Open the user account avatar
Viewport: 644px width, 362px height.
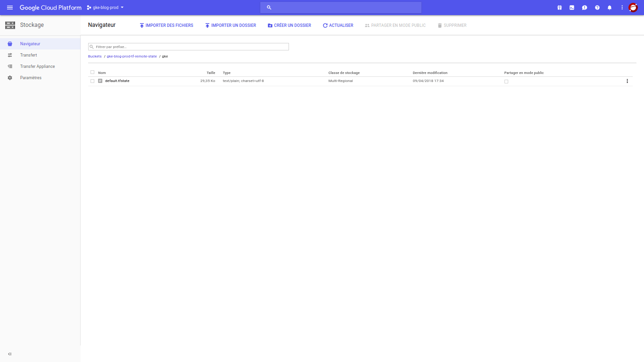tap(633, 8)
